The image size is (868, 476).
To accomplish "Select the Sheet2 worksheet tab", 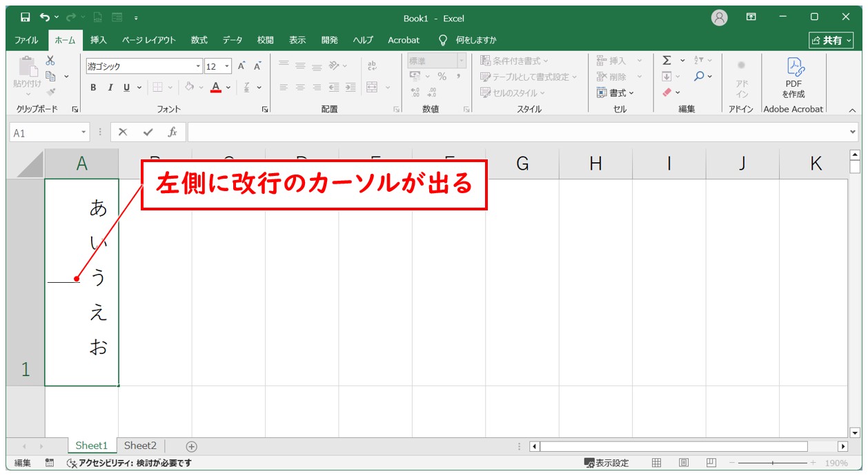I will [140, 446].
